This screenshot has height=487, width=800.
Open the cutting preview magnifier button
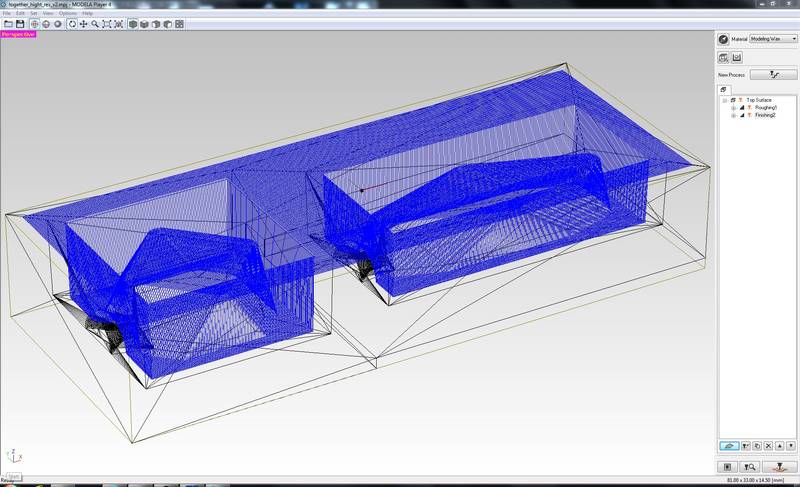[749, 467]
